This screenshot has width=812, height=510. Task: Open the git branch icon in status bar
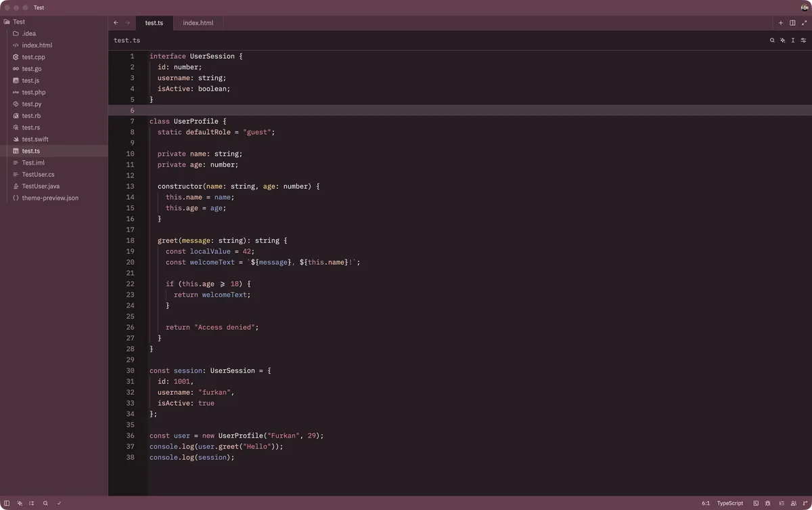coord(805,503)
